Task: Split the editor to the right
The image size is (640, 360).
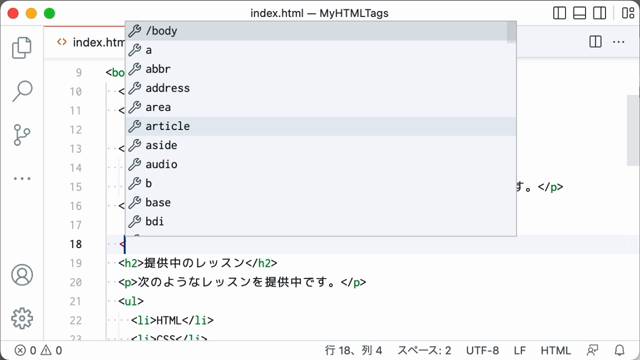Action: [x=596, y=42]
